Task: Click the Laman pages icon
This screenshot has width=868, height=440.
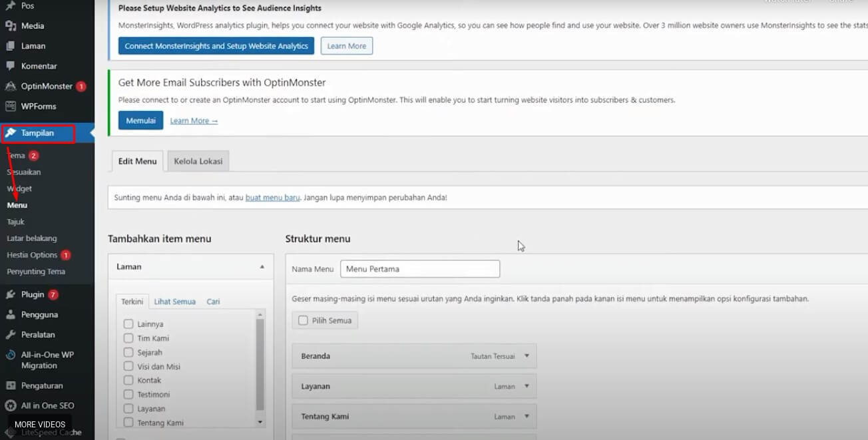Action: tap(10, 46)
